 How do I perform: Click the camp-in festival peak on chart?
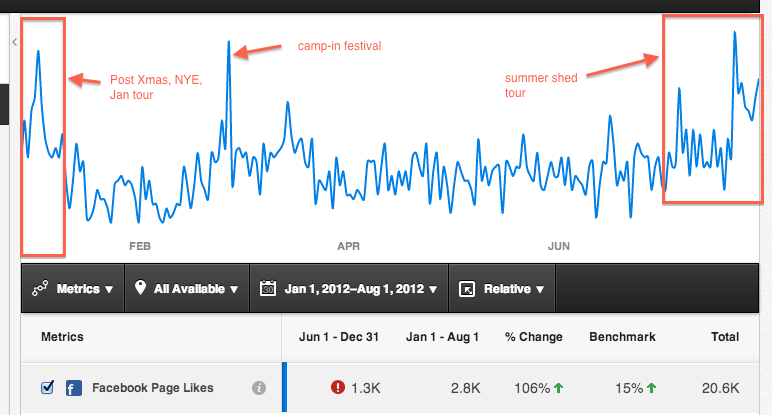pyautogui.click(x=229, y=43)
